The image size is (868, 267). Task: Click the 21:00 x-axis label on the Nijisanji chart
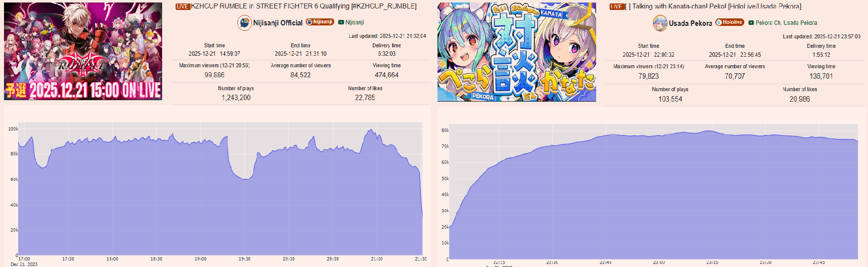[377, 259]
